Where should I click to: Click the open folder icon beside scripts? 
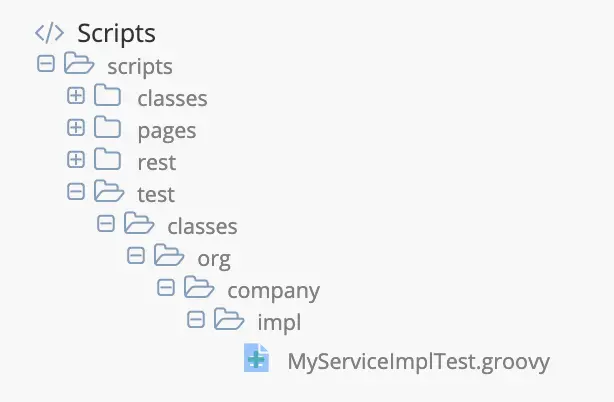79,63
